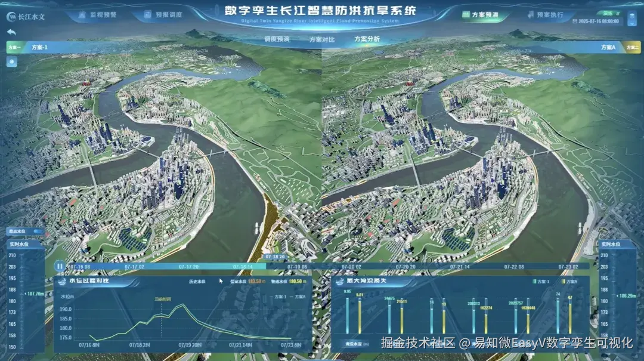This screenshot has height=361, width=644.
Task: Jump timeline to 07-21 14
Action: [x=460, y=267]
